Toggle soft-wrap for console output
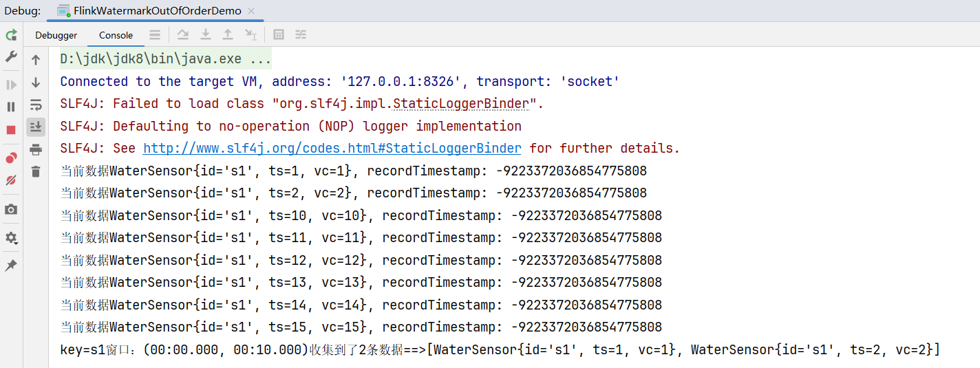The height and width of the screenshot is (368, 980). (x=36, y=105)
